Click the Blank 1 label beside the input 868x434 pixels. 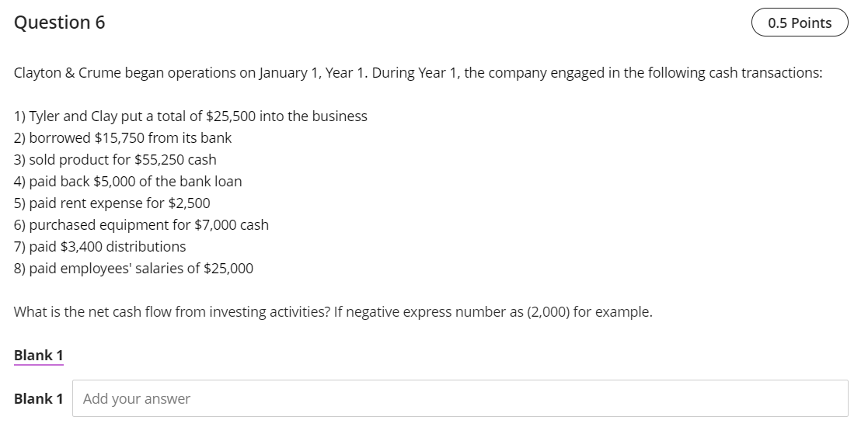(39, 398)
